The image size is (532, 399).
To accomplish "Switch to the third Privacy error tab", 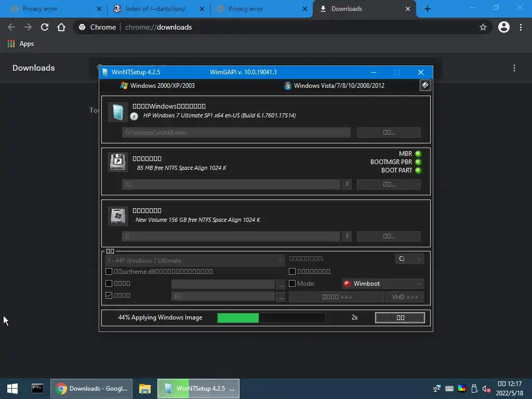I will (x=261, y=9).
